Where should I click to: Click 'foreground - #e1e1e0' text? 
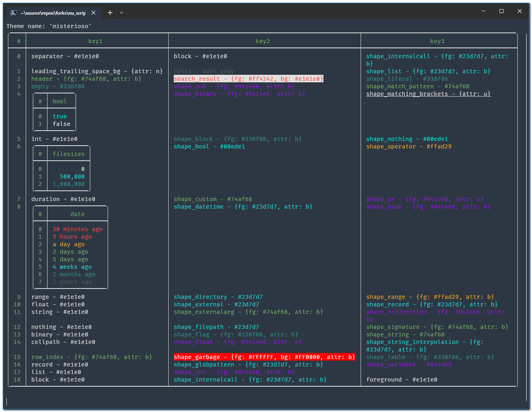(402, 380)
